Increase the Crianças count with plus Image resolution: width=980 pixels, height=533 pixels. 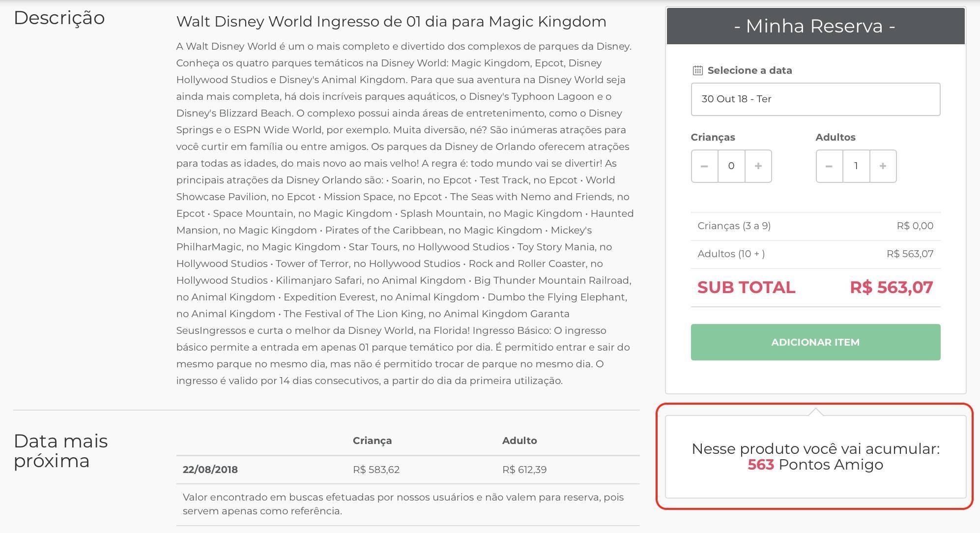(x=758, y=166)
